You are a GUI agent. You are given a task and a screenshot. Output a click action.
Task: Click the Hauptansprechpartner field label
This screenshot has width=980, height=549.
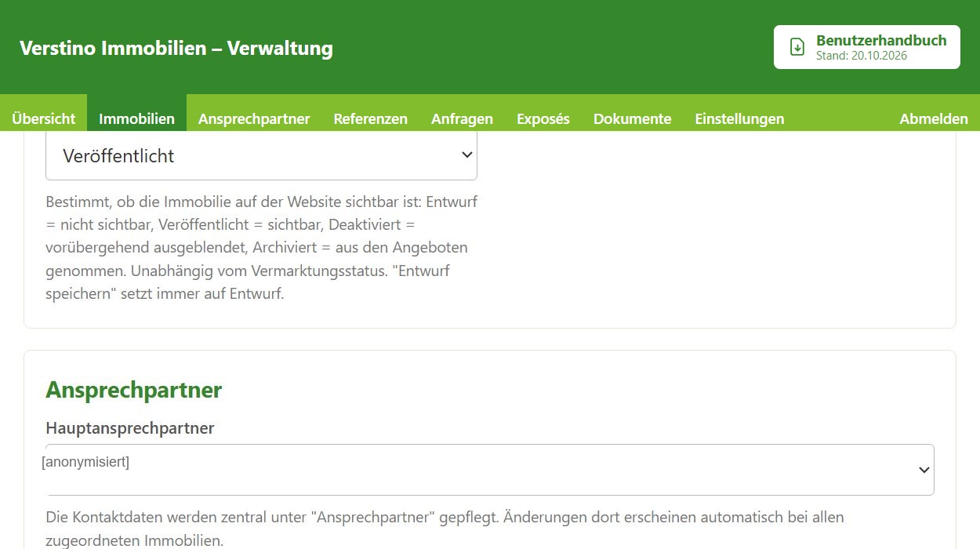(130, 428)
